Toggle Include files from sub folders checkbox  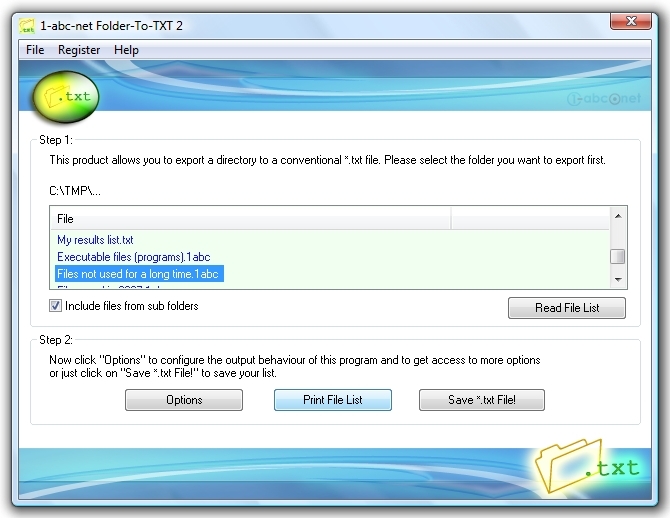click(x=56, y=306)
